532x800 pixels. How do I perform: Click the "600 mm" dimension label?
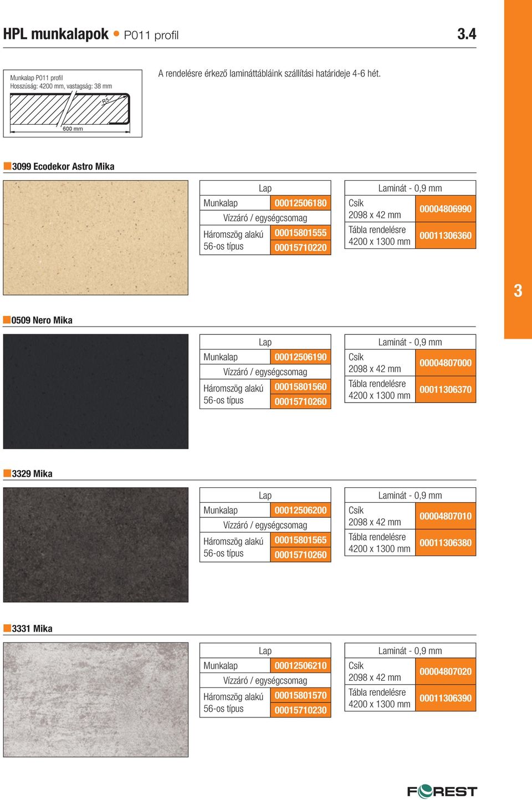tap(73, 129)
